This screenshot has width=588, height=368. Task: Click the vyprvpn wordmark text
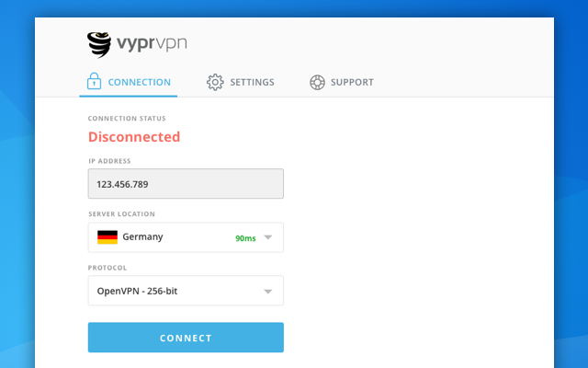tap(152, 42)
